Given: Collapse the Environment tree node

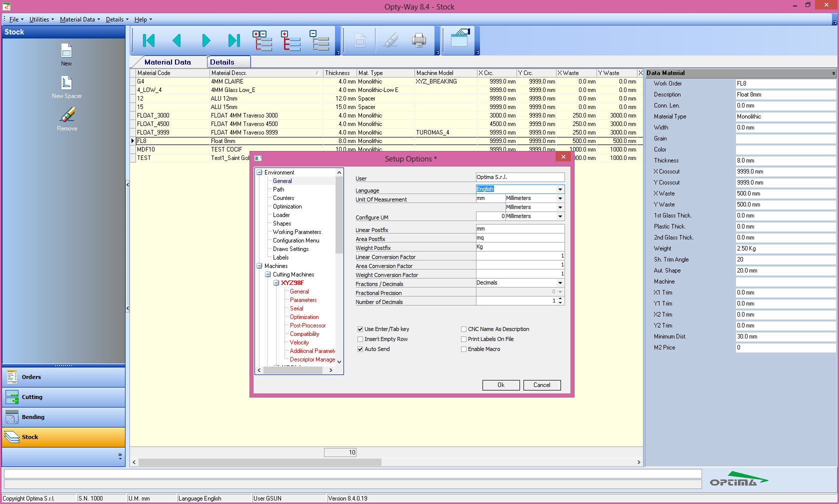Looking at the screenshot, I should click(259, 172).
